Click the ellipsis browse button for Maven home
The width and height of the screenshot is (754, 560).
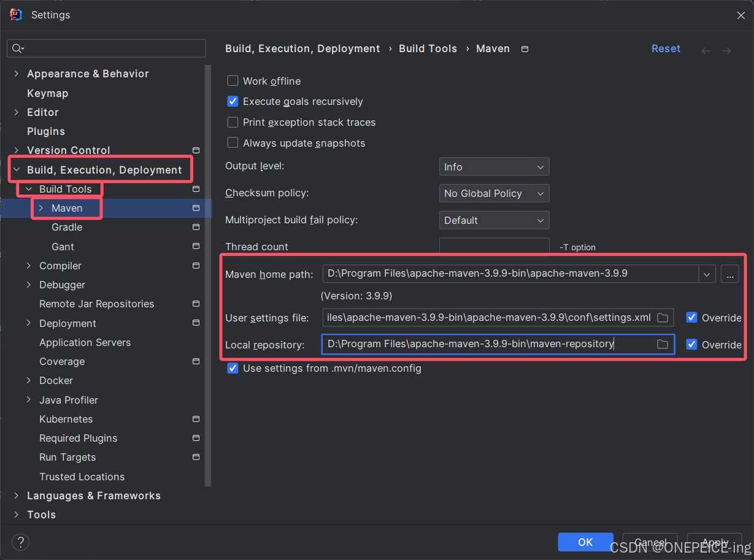pyautogui.click(x=729, y=274)
